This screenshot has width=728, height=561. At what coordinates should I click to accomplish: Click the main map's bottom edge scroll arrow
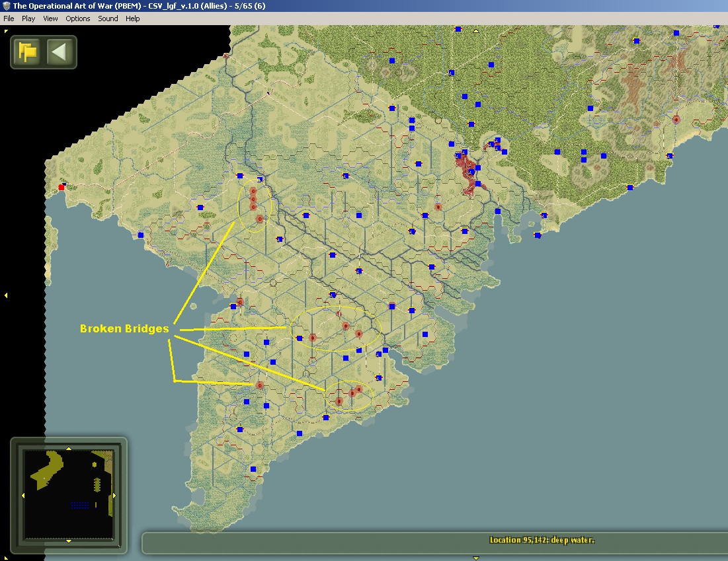476,558
